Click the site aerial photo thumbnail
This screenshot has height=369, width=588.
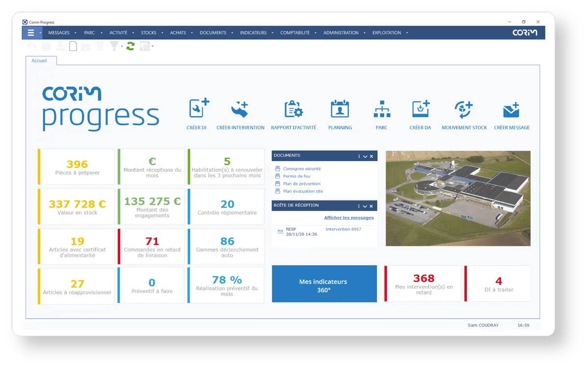click(458, 198)
